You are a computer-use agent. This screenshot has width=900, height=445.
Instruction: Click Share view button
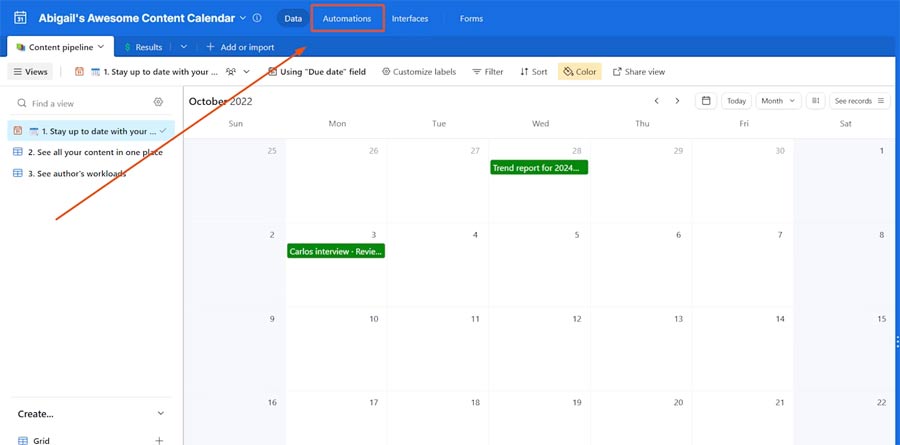638,72
